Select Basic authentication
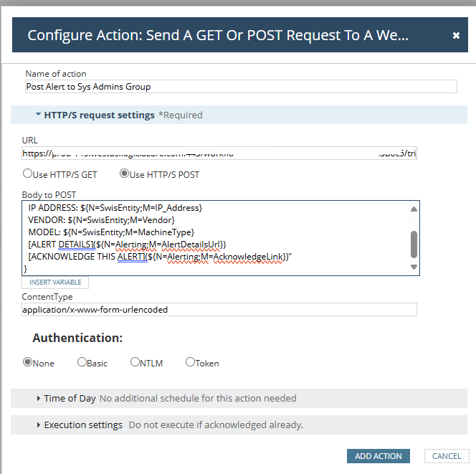 pyautogui.click(x=82, y=362)
